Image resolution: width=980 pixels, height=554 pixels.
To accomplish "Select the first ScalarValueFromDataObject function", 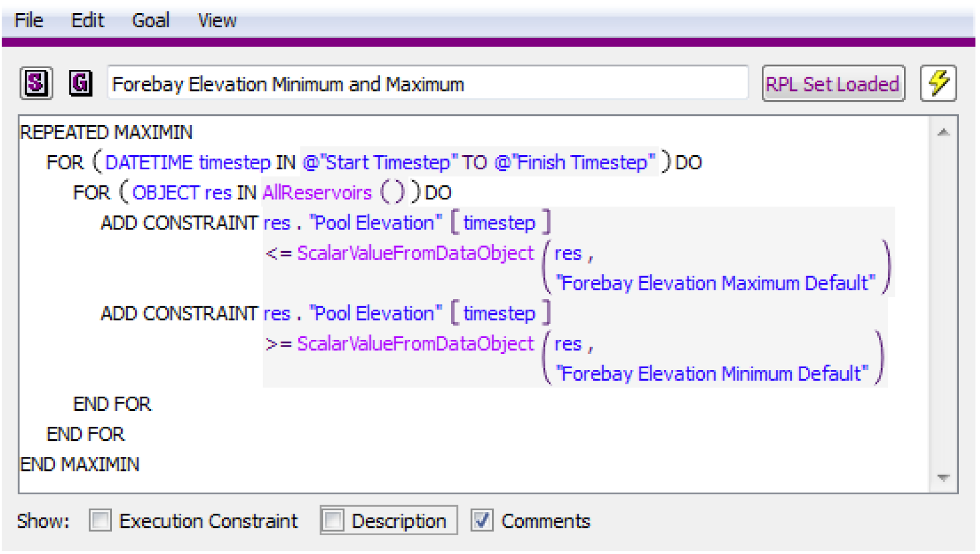I will 415,253.
